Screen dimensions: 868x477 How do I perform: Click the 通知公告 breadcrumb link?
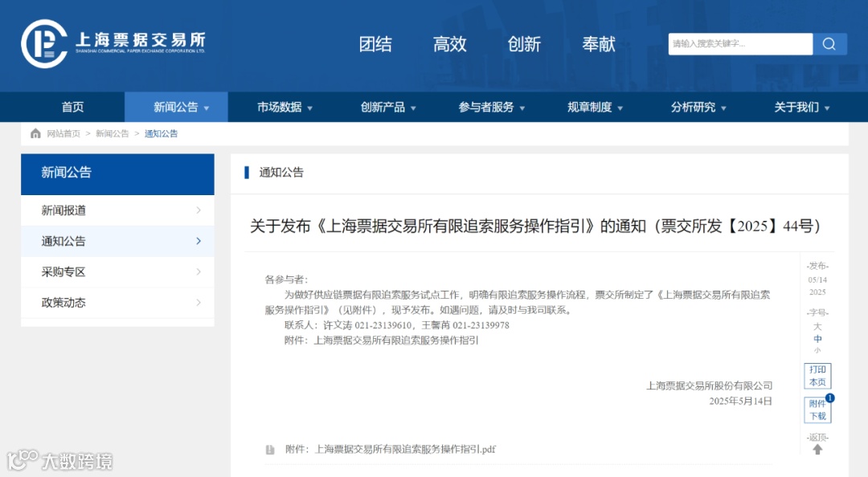161,133
